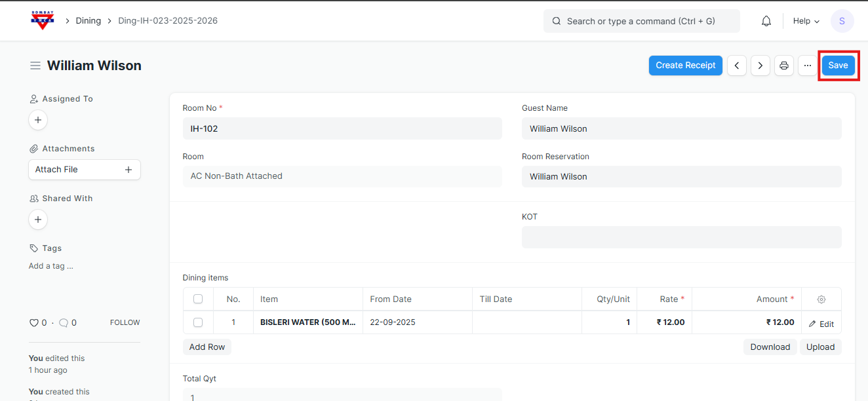Click the search command bar
Screen dimensions: 868x401
coord(641,21)
